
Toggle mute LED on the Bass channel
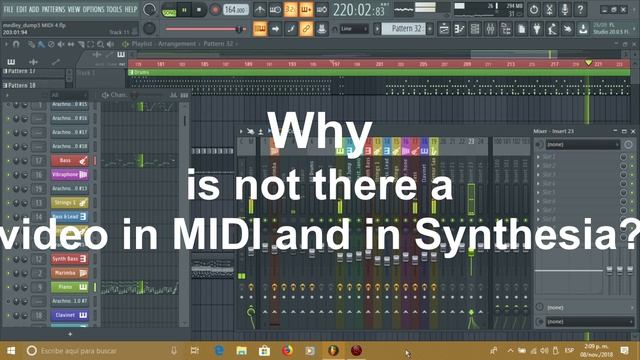8,161
